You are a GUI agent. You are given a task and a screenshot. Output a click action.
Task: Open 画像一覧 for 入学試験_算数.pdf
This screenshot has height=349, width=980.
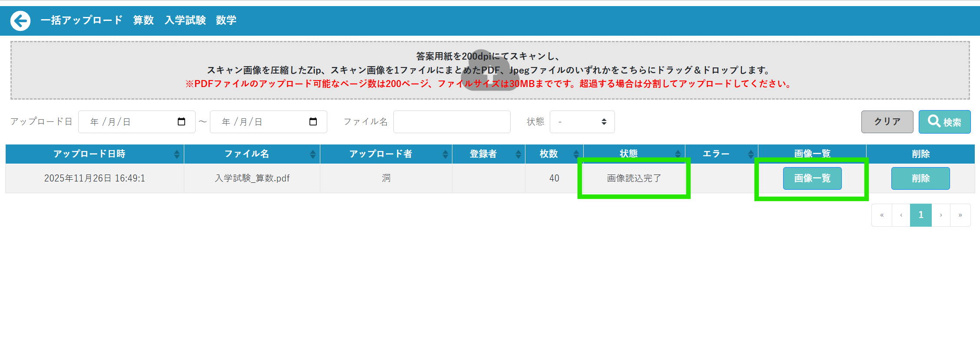point(812,178)
